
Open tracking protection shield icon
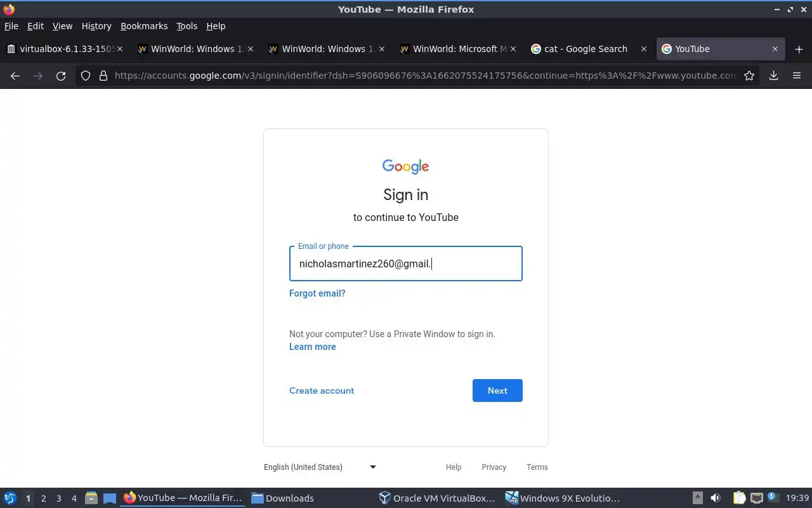tap(86, 76)
